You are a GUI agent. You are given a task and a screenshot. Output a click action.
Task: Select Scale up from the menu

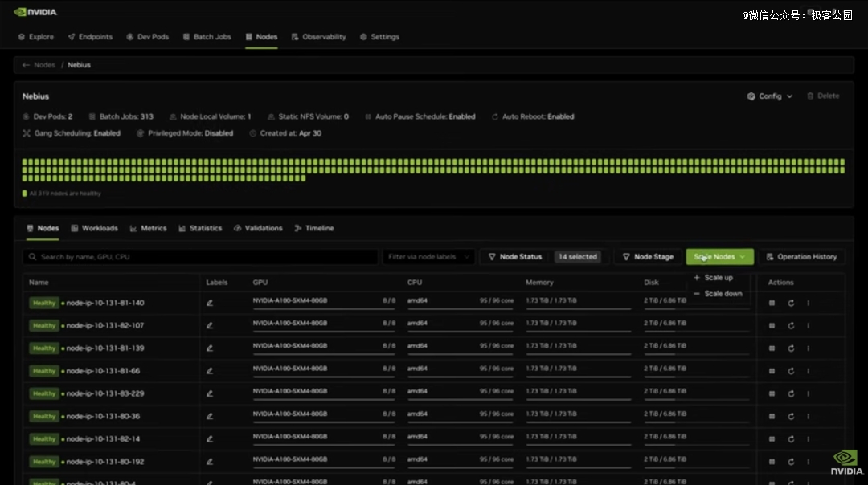point(718,278)
